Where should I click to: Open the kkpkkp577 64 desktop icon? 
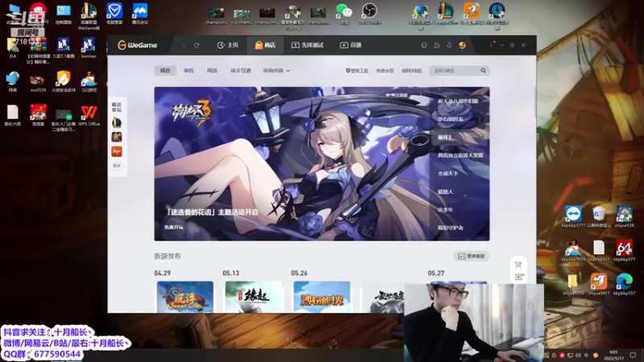[625, 251]
